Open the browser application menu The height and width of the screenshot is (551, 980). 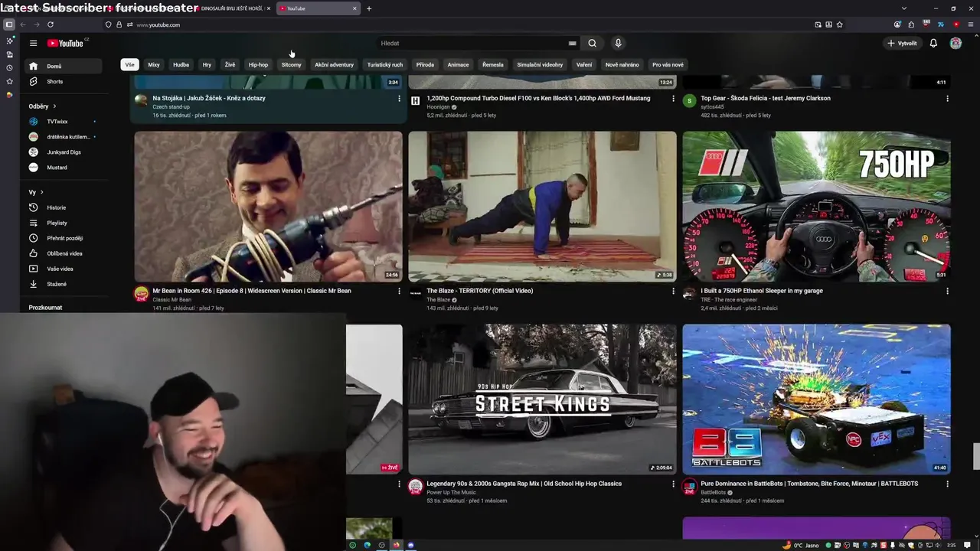click(970, 24)
